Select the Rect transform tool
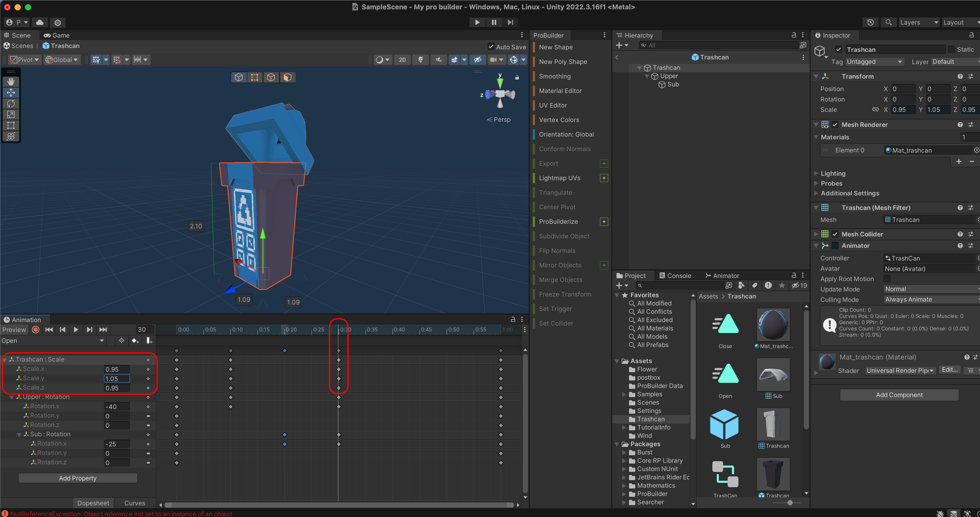980x517 pixels. [x=11, y=125]
